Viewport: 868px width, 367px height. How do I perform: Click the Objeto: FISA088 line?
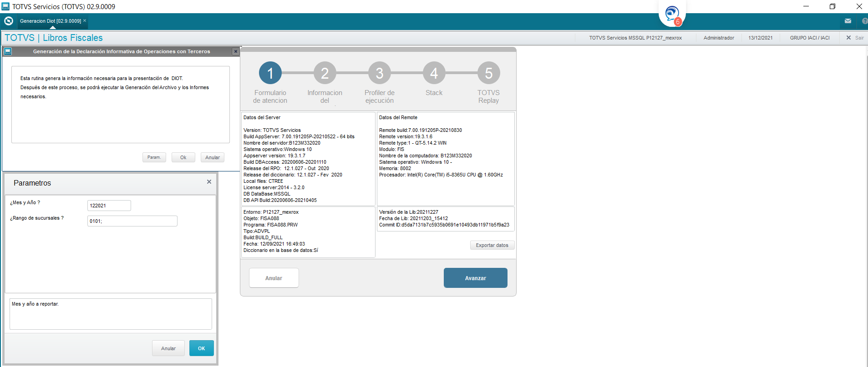261,218
